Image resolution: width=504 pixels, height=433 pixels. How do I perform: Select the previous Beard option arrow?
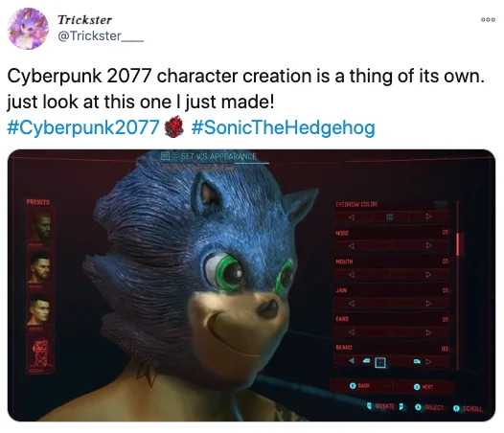[x=352, y=361]
